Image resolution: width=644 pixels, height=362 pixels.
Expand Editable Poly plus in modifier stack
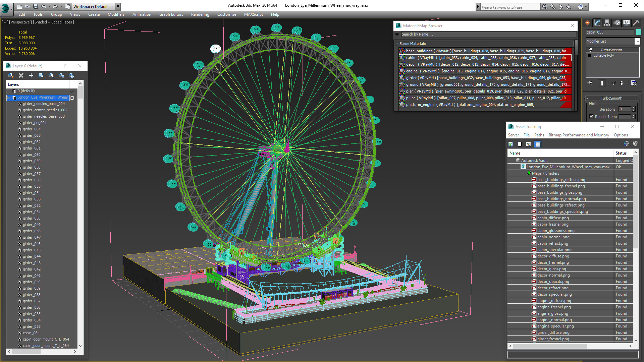pos(590,55)
